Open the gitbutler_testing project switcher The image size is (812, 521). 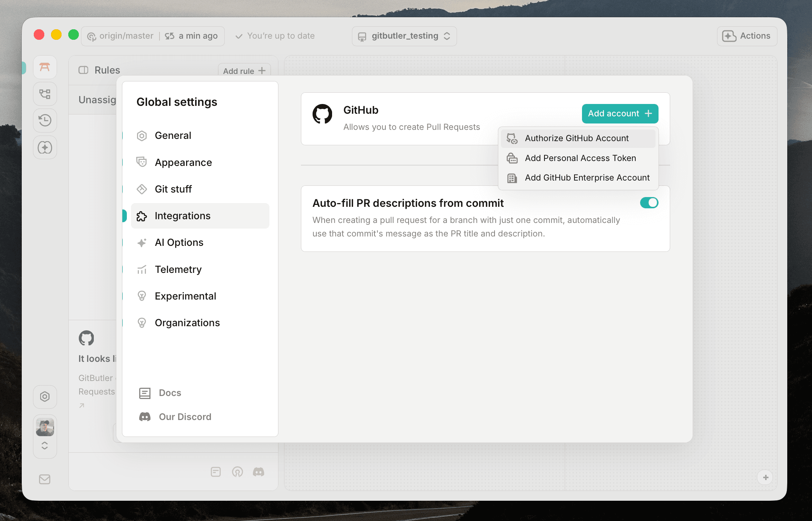pyautogui.click(x=404, y=36)
